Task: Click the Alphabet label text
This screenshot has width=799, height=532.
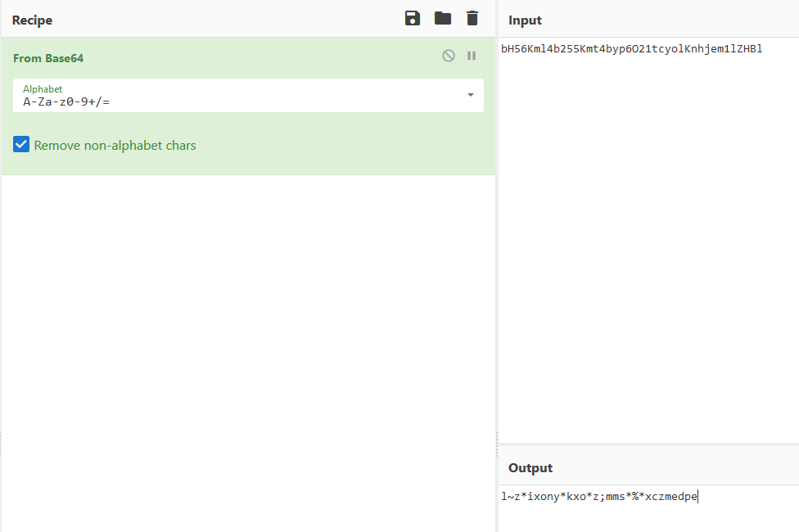Action: click(43, 88)
